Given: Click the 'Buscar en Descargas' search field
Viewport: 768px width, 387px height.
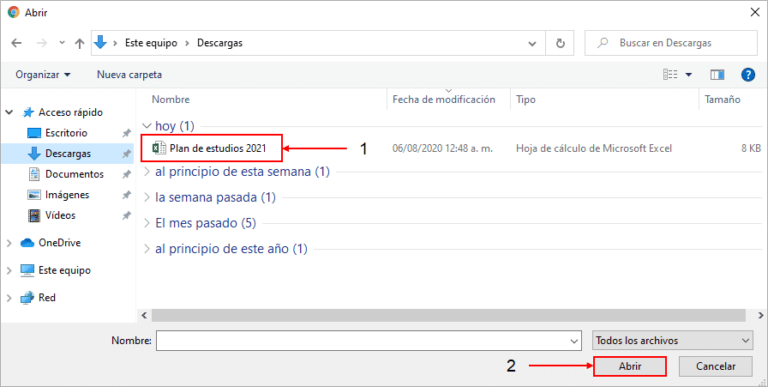Looking at the screenshot, I should pyautogui.click(x=671, y=43).
